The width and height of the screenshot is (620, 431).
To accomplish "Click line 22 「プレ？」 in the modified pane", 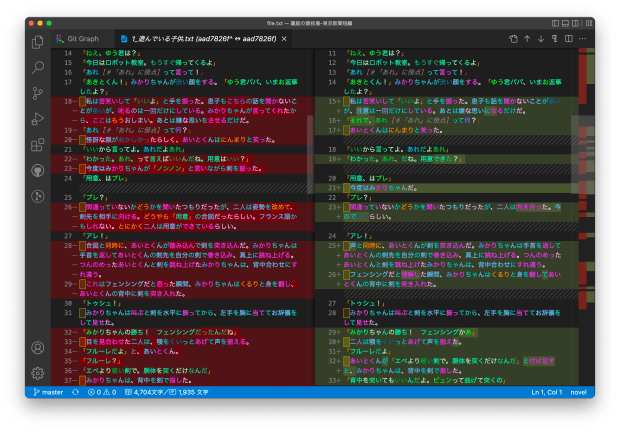I will click(359, 197).
